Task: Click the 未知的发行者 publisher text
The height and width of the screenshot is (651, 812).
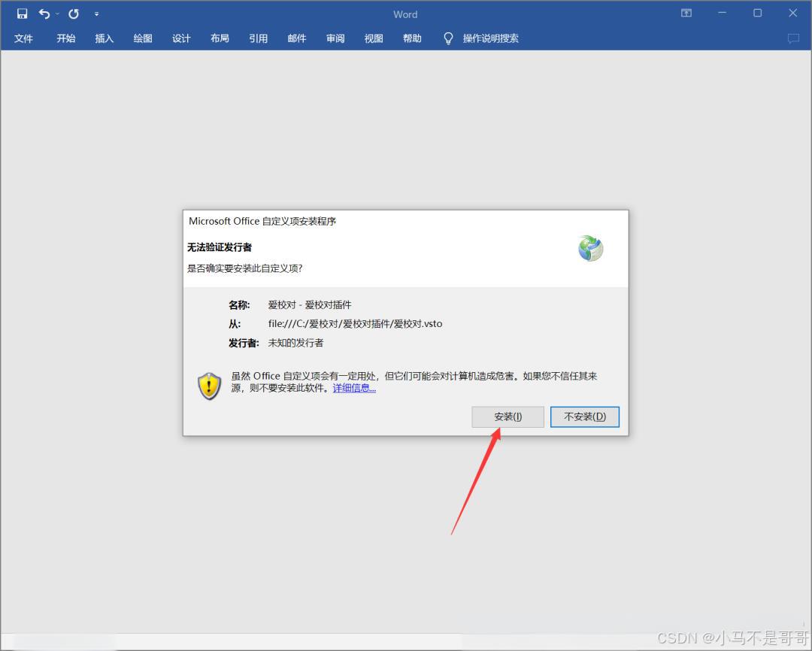Action: pos(295,343)
